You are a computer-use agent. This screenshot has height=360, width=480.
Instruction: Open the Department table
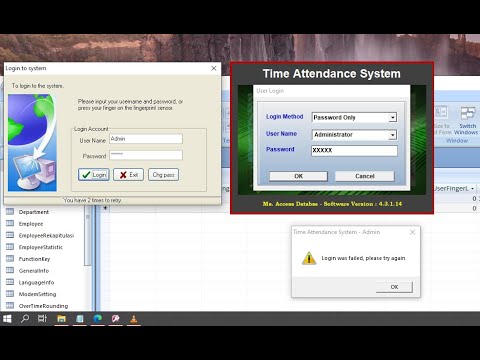coord(34,212)
